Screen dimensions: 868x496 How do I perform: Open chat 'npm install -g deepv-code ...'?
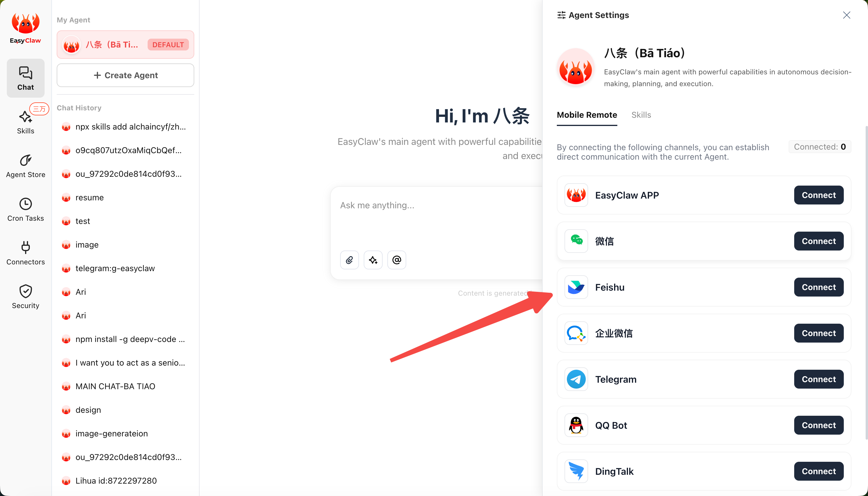[125, 339]
